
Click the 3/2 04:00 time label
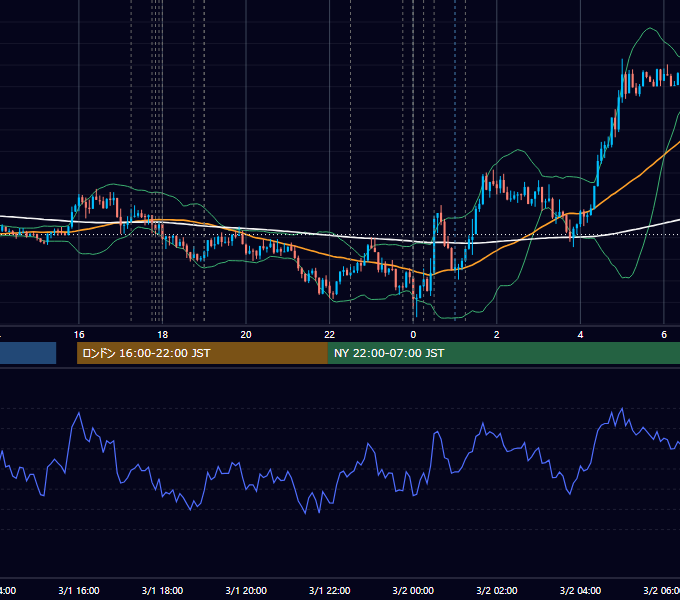coord(580,590)
